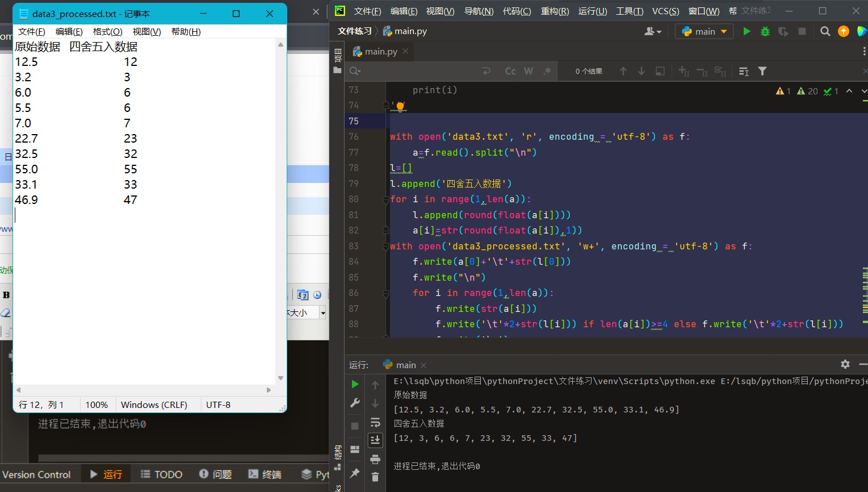Toggle whole Words (W) search option
Image resolution: width=868 pixels, height=492 pixels.
coord(529,71)
